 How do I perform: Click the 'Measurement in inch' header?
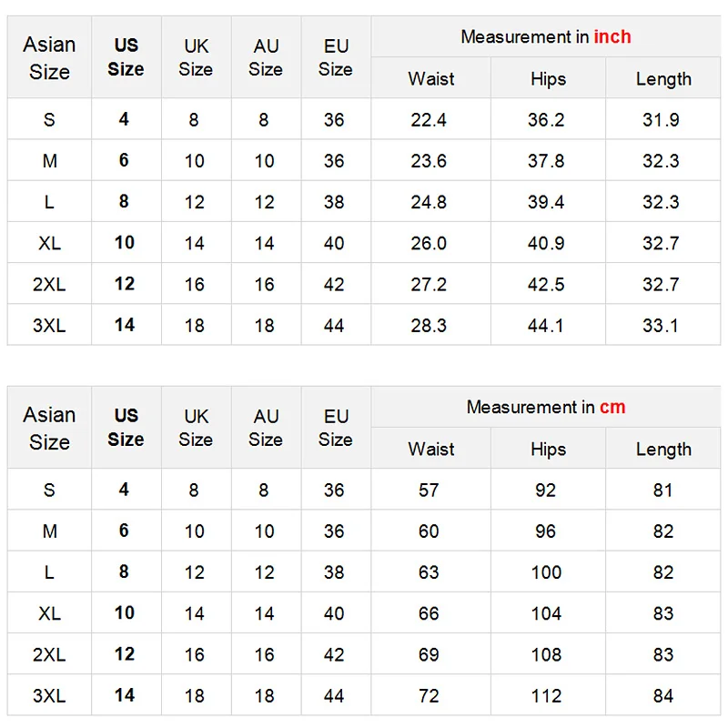[545, 37]
